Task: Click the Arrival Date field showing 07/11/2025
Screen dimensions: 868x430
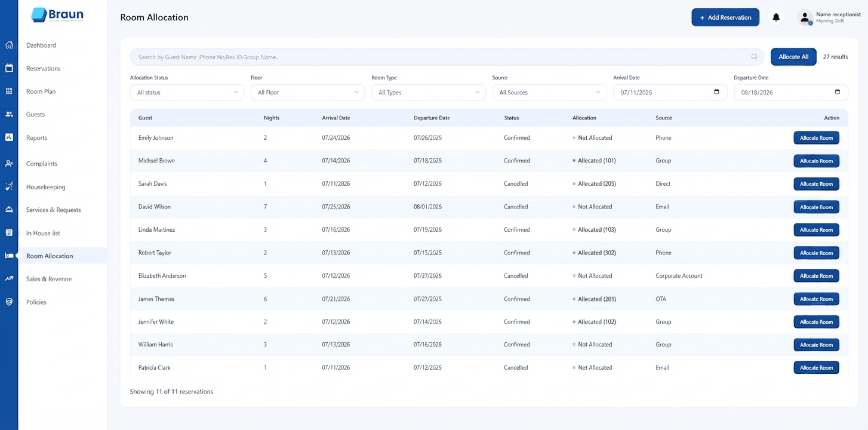Action: (670, 93)
